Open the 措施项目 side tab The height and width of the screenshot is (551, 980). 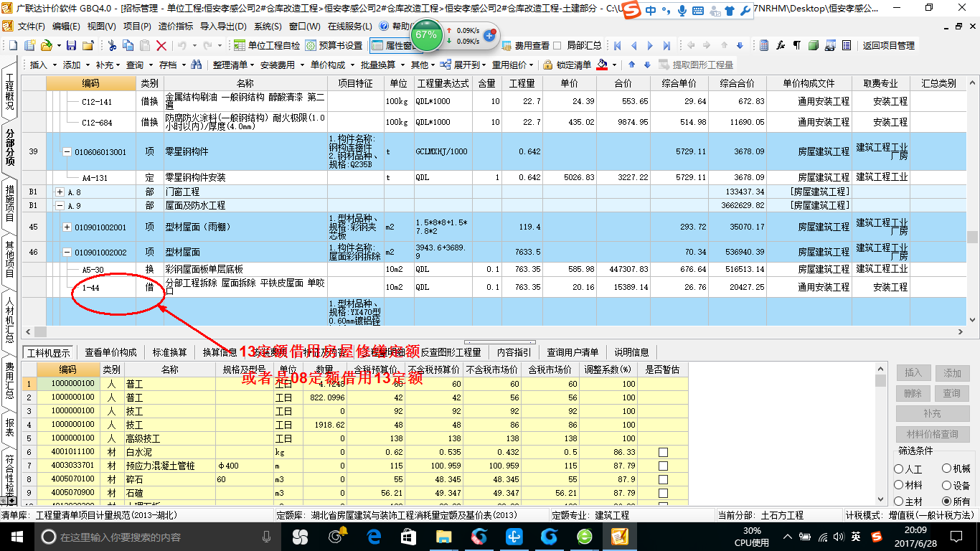[x=9, y=203]
